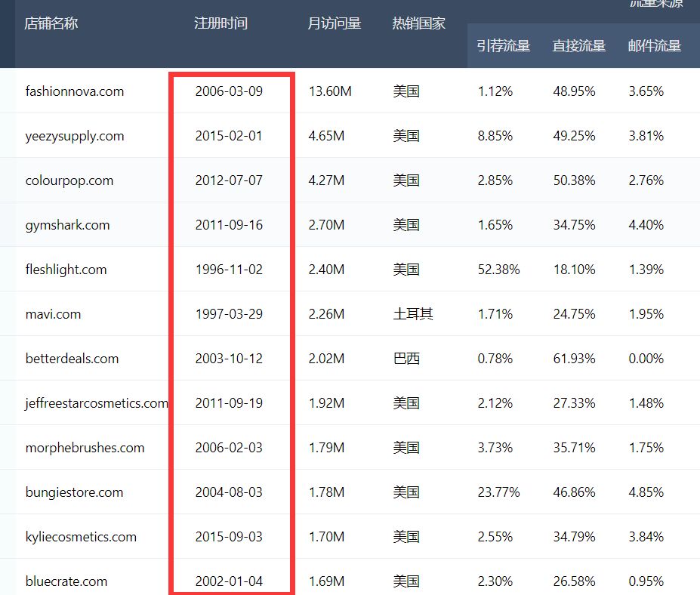Click monthly visits value 2.26M
The image size is (700, 595).
pyautogui.click(x=326, y=314)
